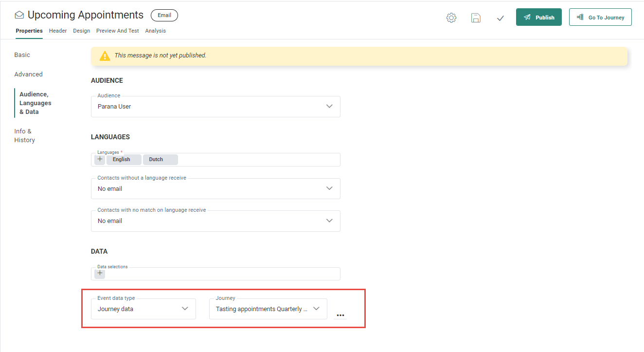Click the Go To Journey button
This screenshot has width=644, height=352.
pos(600,18)
